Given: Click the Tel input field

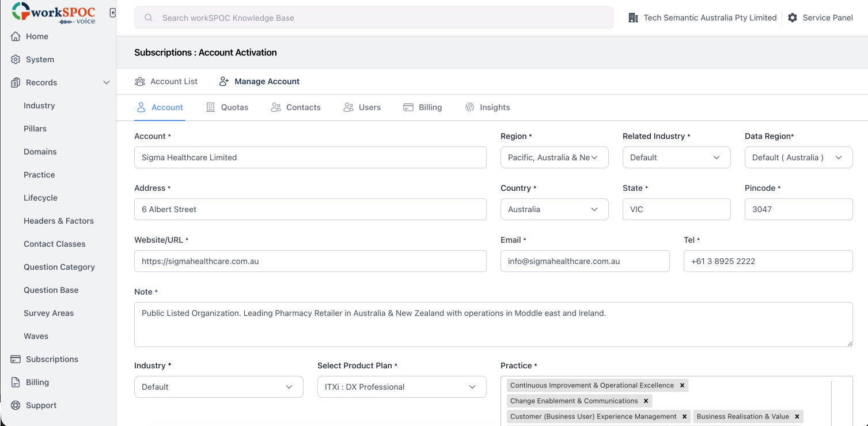Looking at the screenshot, I should pyautogui.click(x=768, y=261).
